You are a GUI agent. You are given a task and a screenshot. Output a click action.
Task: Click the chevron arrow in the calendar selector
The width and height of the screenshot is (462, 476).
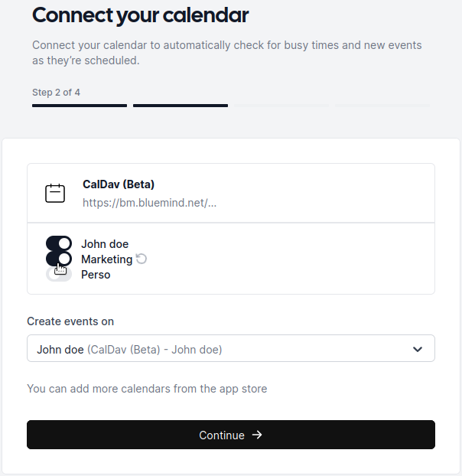418,349
